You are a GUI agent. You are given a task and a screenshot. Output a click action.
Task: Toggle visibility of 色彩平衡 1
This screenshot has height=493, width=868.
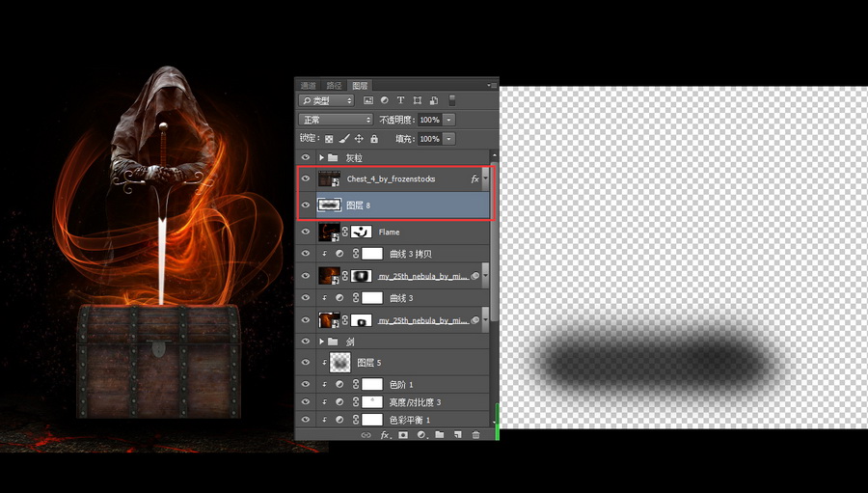point(306,420)
